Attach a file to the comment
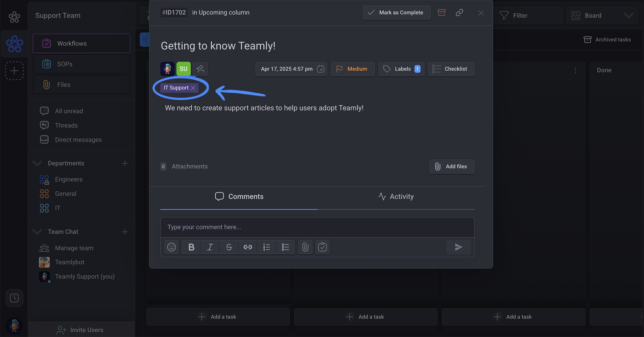 (x=305, y=247)
